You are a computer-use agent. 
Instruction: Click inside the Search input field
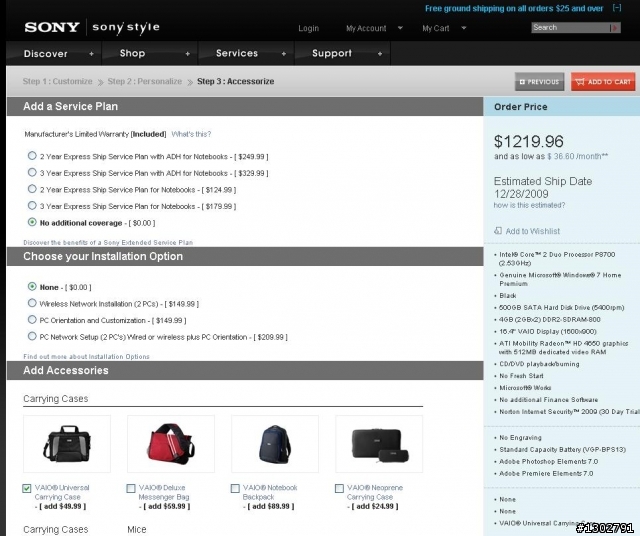click(x=570, y=27)
